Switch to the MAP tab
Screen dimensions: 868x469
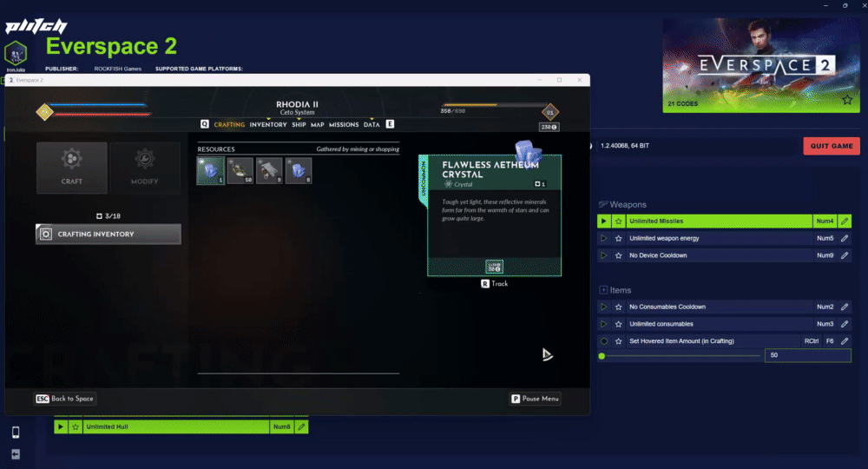click(317, 124)
